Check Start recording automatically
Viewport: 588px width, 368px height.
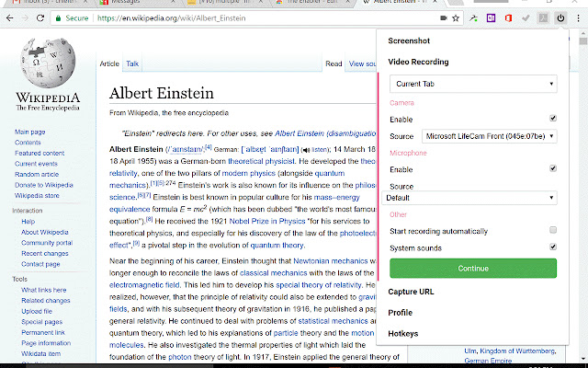553,230
